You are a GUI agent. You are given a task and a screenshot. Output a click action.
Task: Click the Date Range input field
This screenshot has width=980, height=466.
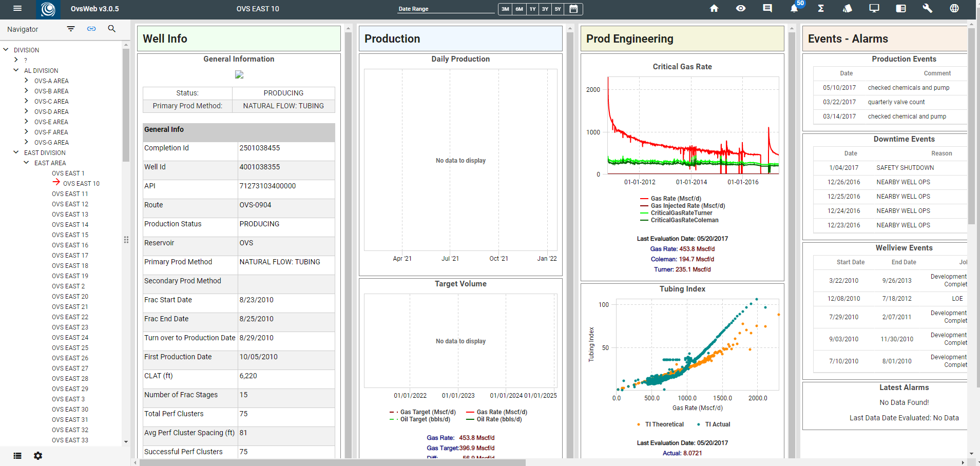tap(446, 9)
